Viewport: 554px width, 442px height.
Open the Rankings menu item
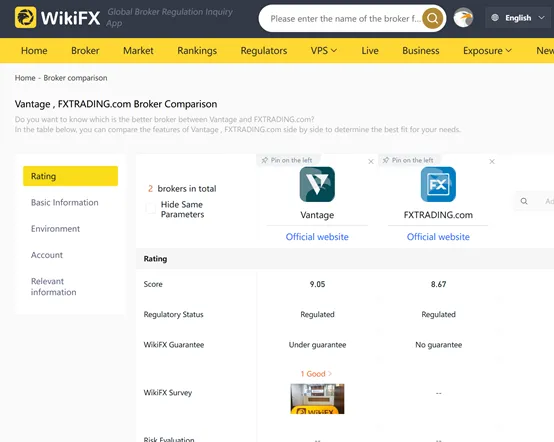click(x=197, y=51)
